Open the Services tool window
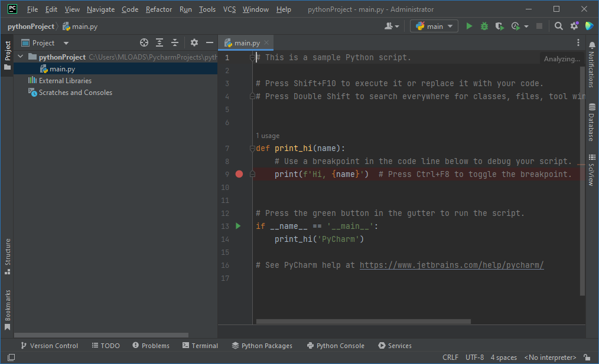This screenshot has width=599, height=364. pos(395,346)
